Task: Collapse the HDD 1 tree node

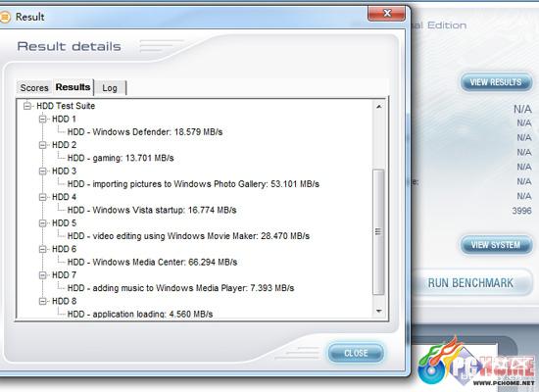Action: [x=42, y=119]
